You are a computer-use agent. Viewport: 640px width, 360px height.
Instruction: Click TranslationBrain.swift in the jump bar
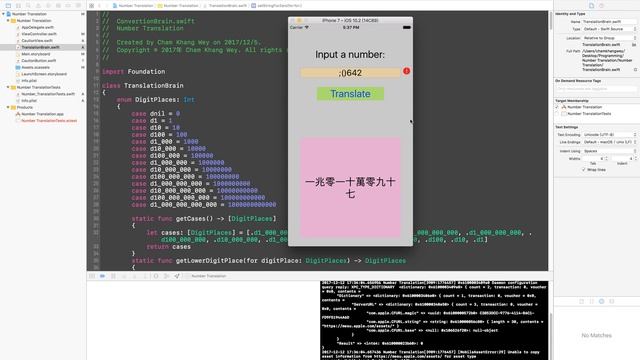(x=225, y=6)
